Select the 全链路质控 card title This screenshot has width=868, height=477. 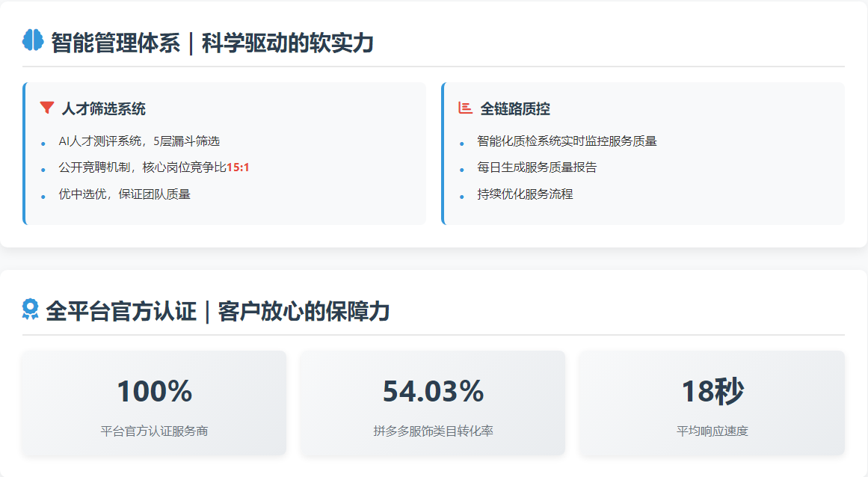(515, 109)
